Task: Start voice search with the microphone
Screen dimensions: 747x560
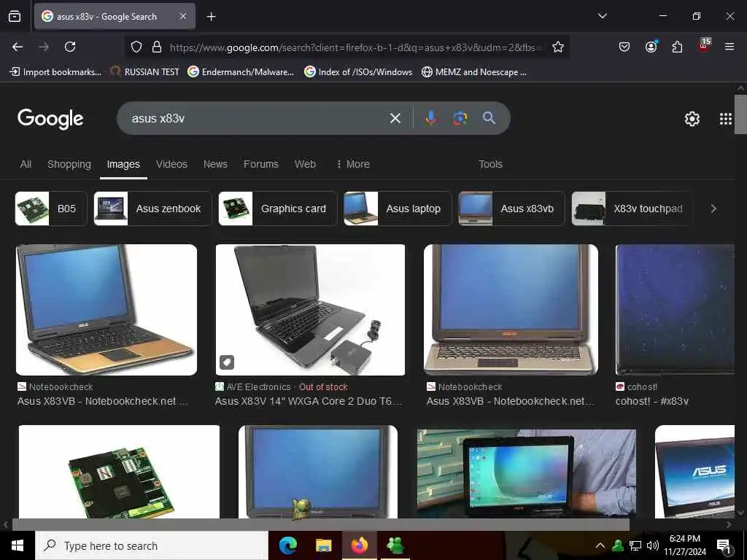Action: point(430,118)
